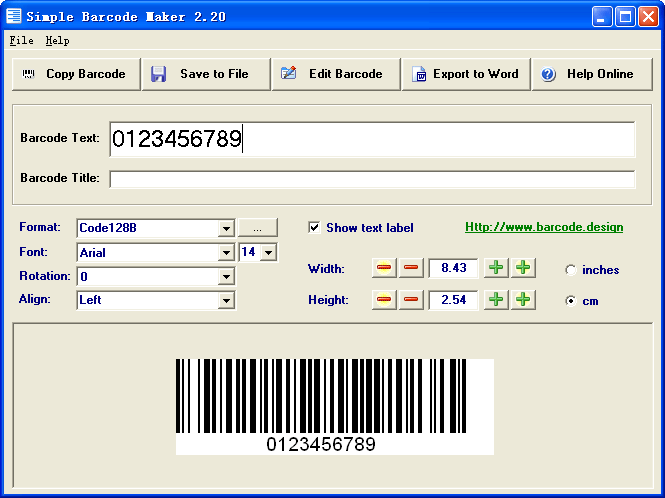Expand the Rotation dropdown

226,277
